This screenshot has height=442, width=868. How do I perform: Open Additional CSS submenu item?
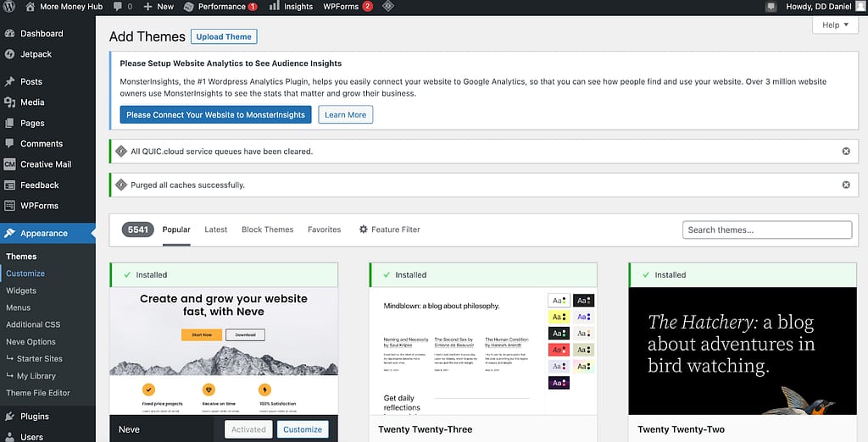point(33,324)
